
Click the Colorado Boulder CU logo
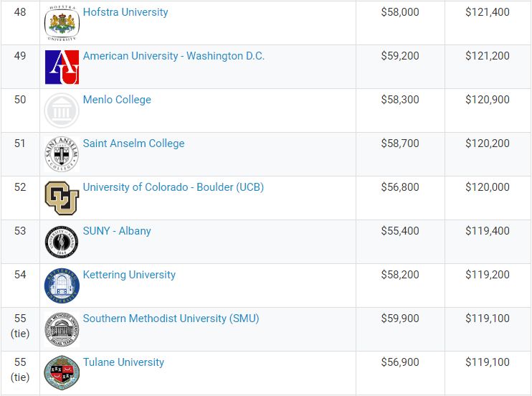(62, 198)
